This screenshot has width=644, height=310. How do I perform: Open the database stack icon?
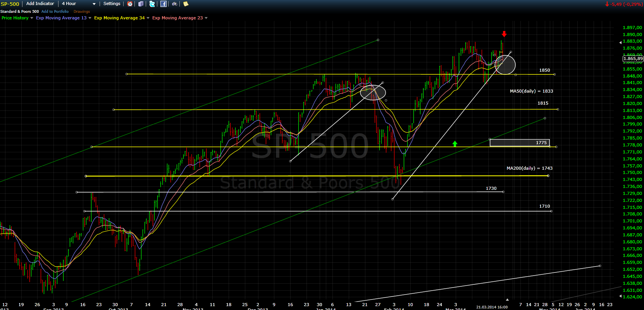pyautogui.click(x=141, y=4)
